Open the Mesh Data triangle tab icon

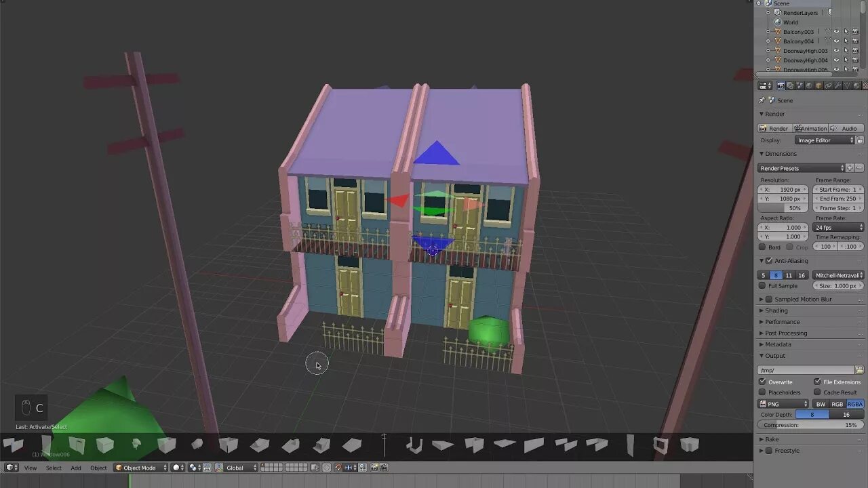point(847,85)
